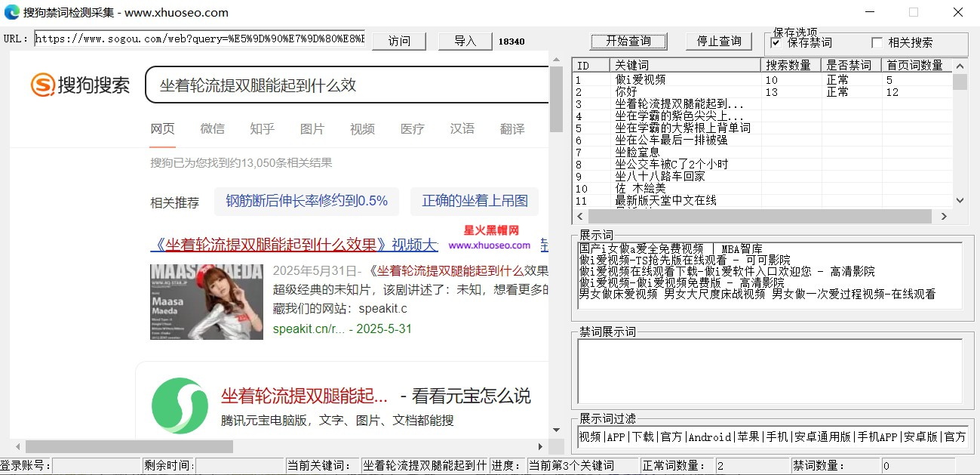Click keyword table scroll down arrow
Screen dimensions: 980x475
pos(960,200)
